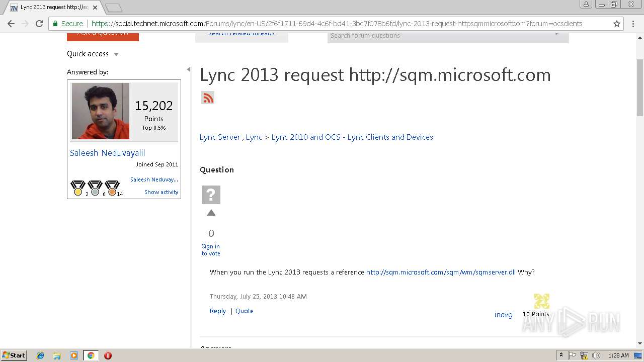Click the bronze medal badge icon
Image resolution: width=644 pixels, height=362 pixels.
click(x=112, y=188)
